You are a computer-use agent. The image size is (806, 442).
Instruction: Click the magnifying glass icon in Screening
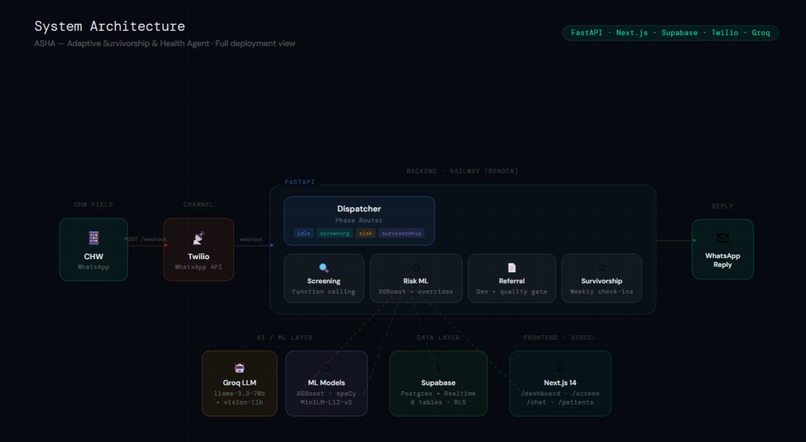(324, 268)
